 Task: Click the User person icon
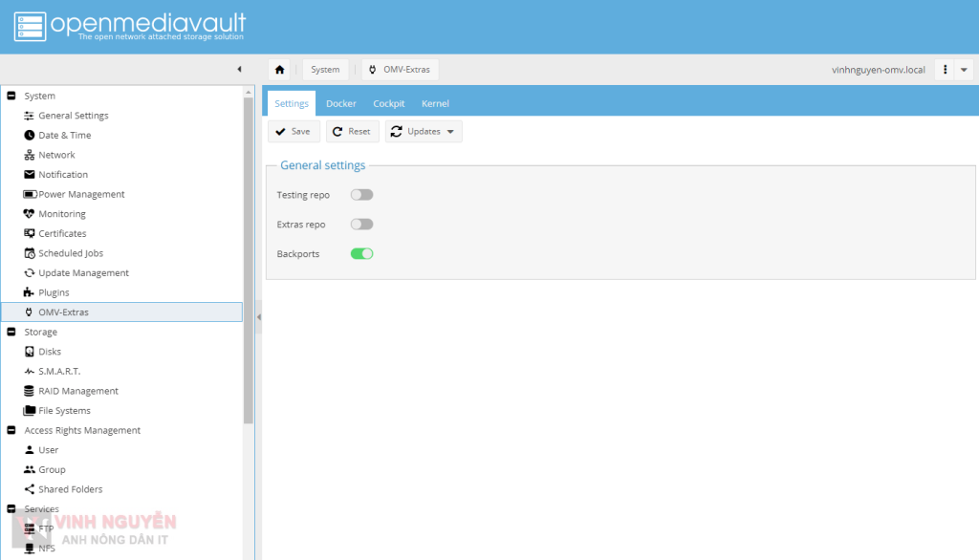[29, 449]
